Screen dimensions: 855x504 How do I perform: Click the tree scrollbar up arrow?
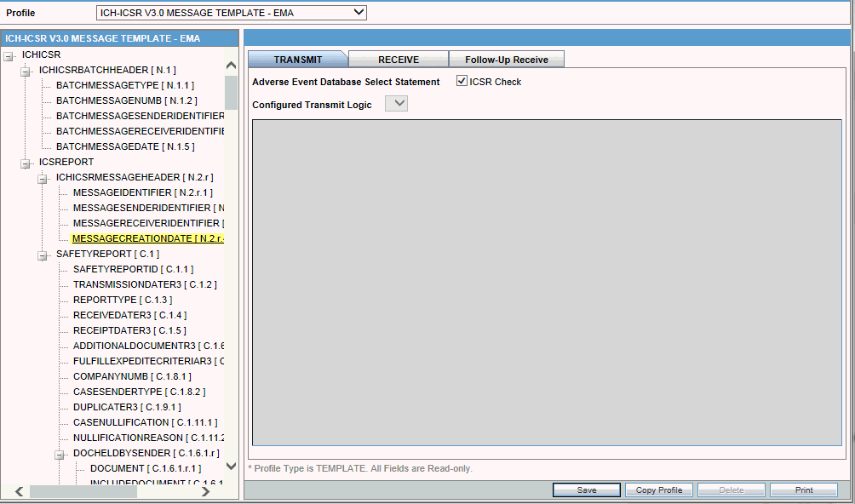coord(230,64)
